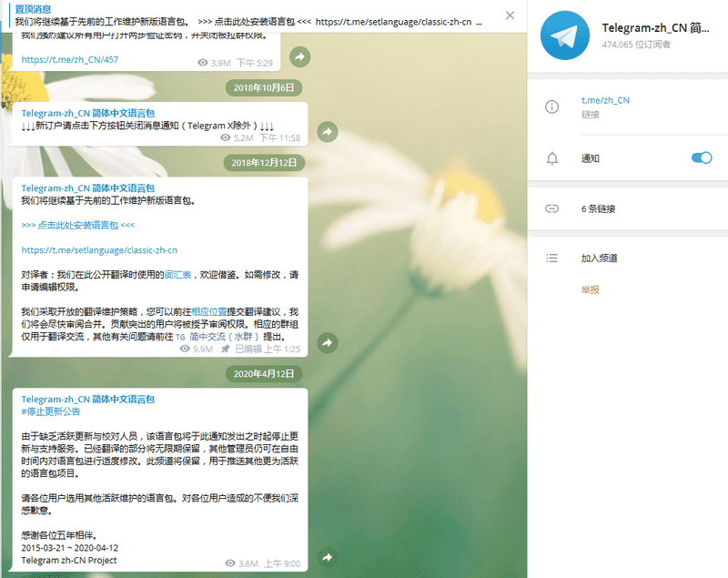Click the bell notification icon
Viewport: 728px width, 578px height.
552,158
